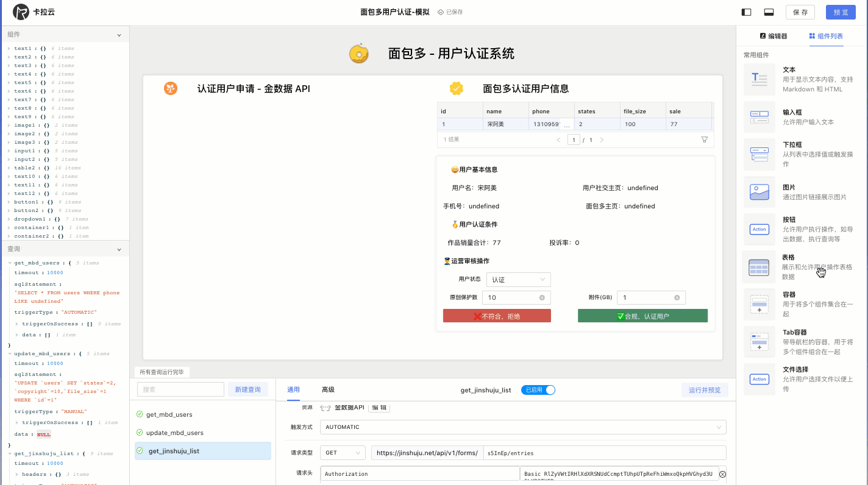The width and height of the screenshot is (868, 485).
Task: Select the 容器 component icon
Action: tap(759, 304)
